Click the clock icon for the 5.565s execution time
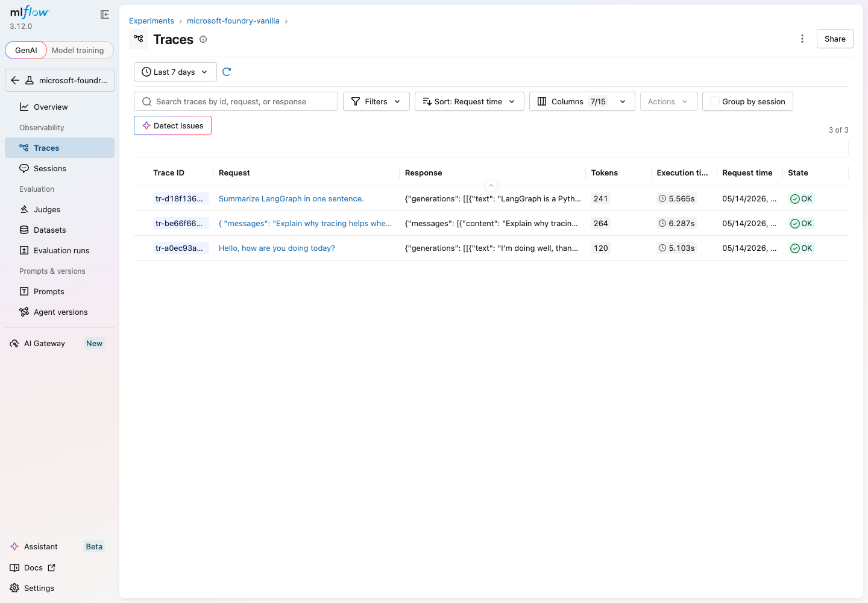Viewport: 868px width, 603px height. coord(662,198)
